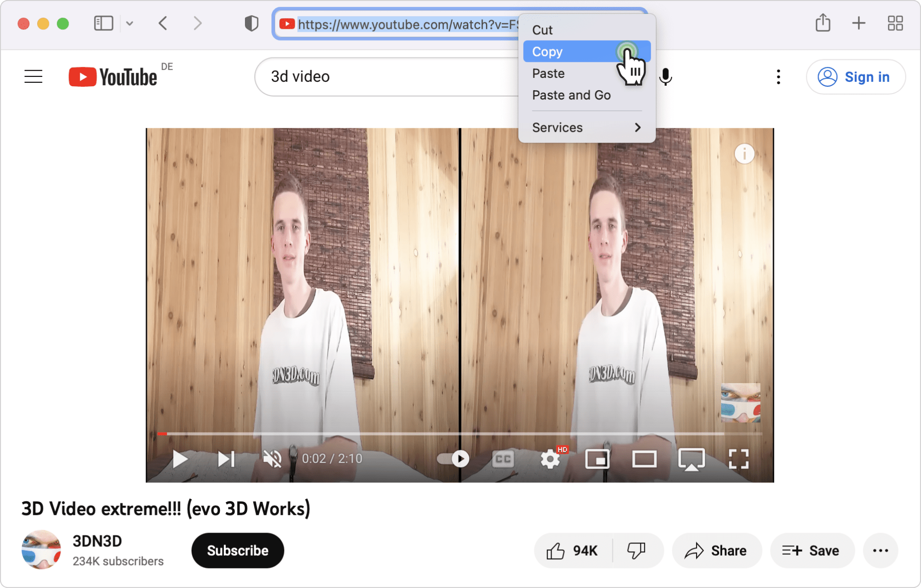Image resolution: width=921 pixels, height=588 pixels.
Task: Click the video progress bar
Action: 460,434
